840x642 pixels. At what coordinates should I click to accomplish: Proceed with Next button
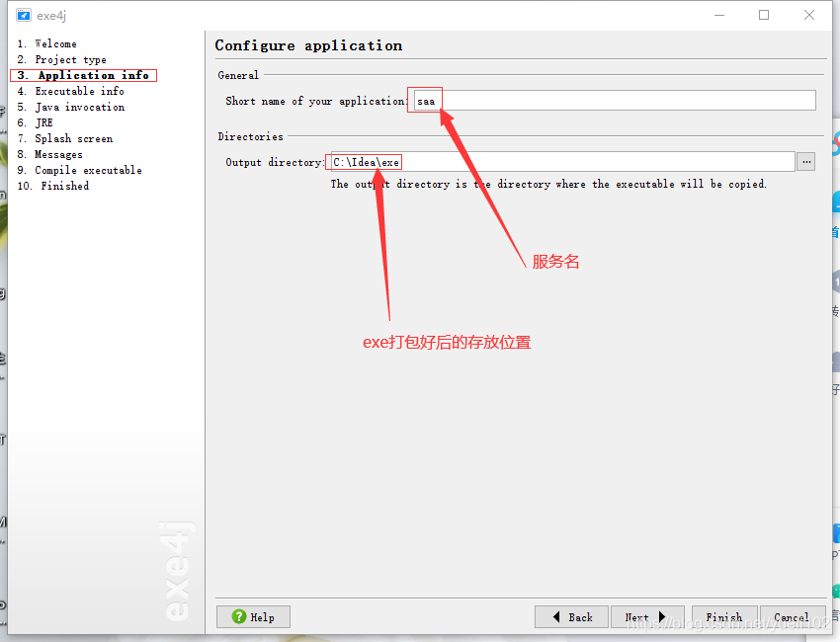pyautogui.click(x=647, y=617)
